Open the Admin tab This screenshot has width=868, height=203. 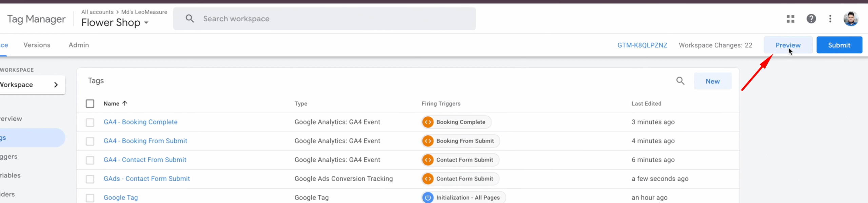(79, 45)
